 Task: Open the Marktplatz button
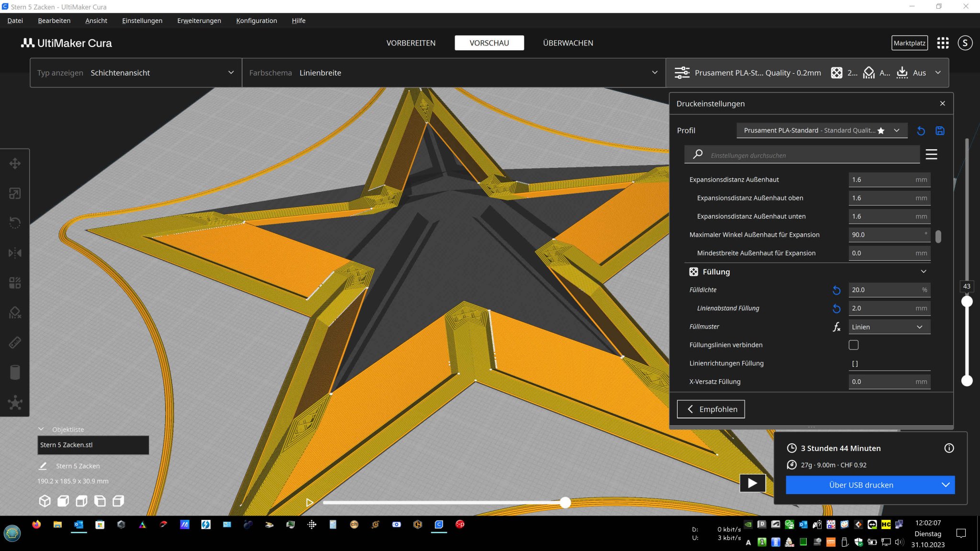click(x=909, y=43)
